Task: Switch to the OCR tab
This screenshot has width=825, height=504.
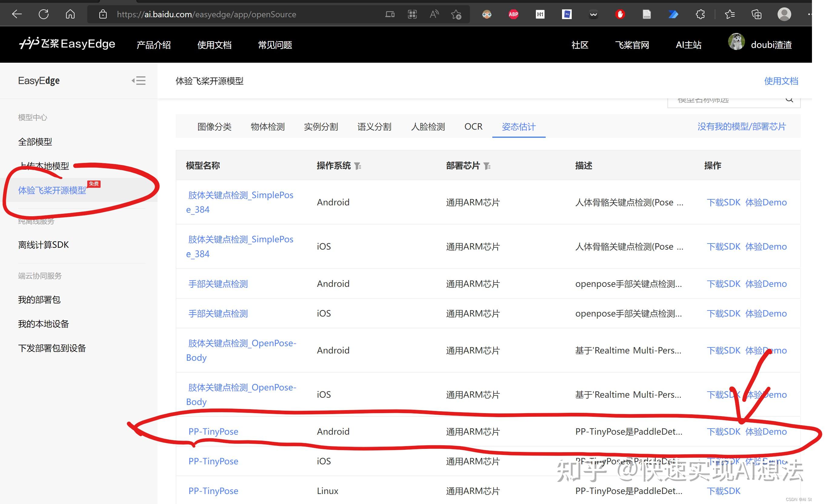Action: click(x=473, y=127)
